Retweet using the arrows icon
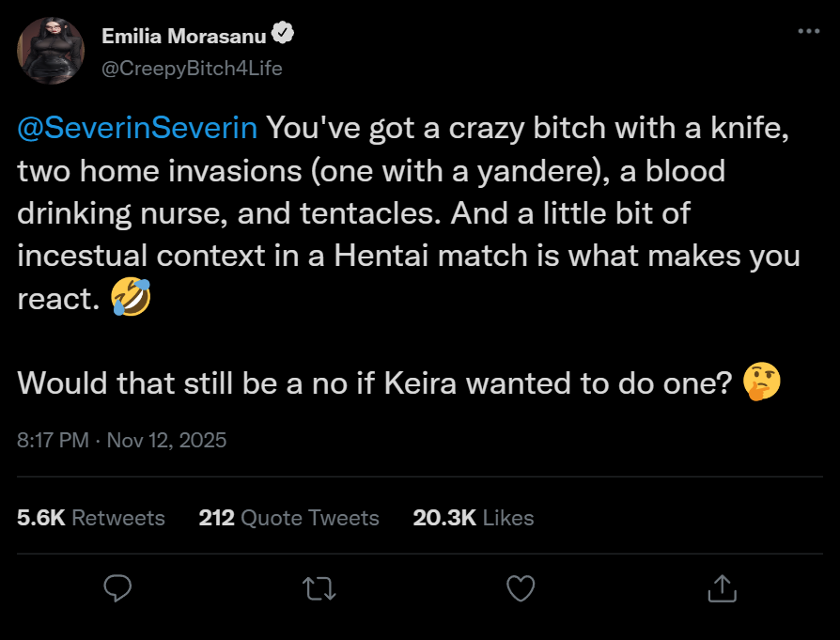The width and height of the screenshot is (840, 640). point(319,589)
